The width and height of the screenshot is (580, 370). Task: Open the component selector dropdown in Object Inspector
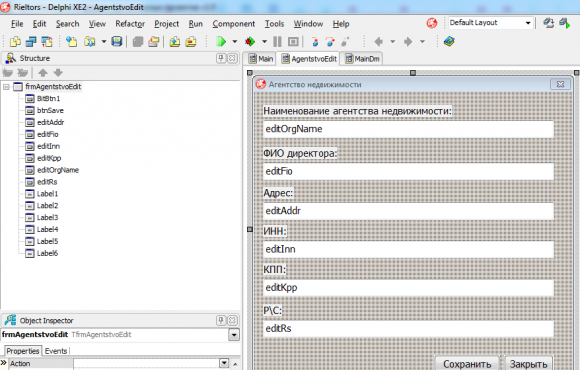point(234,335)
